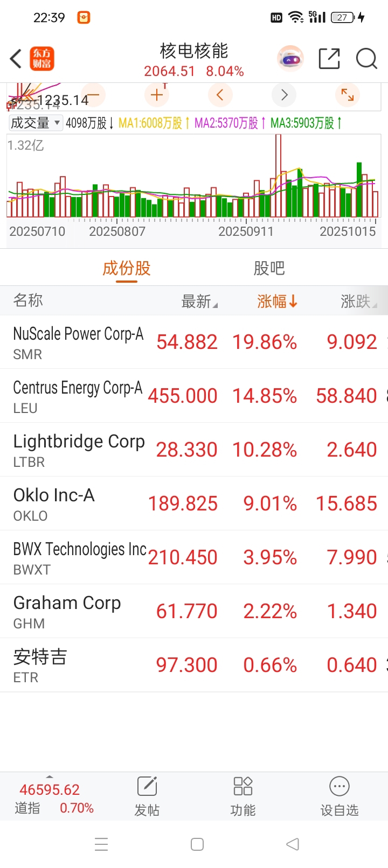
Task: Expand chart to fullscreen icon
Action: [348, 95]
